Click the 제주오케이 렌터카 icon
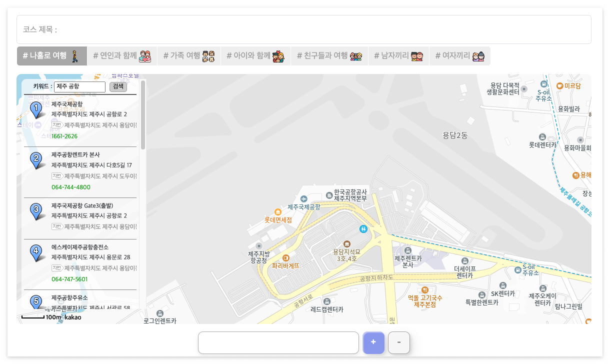This screenshot has width=610, height=364. pyautogui.click(x=542, y=288)
